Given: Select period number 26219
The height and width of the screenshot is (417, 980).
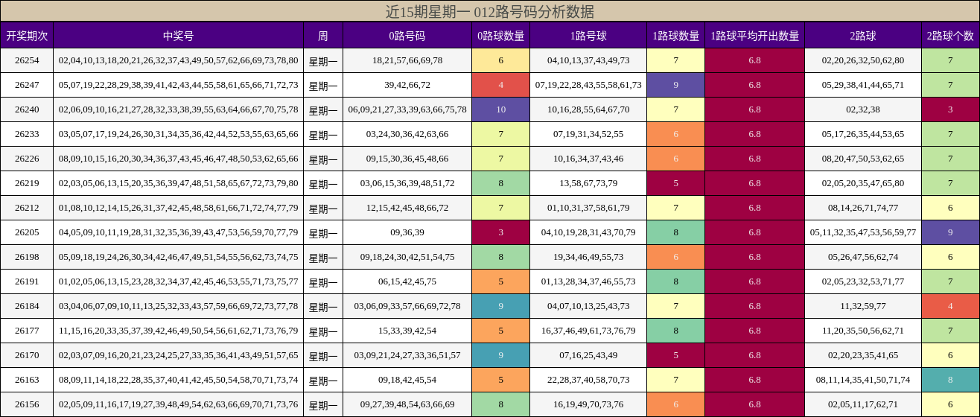Looking at the screenshot, I should [27, 183].
